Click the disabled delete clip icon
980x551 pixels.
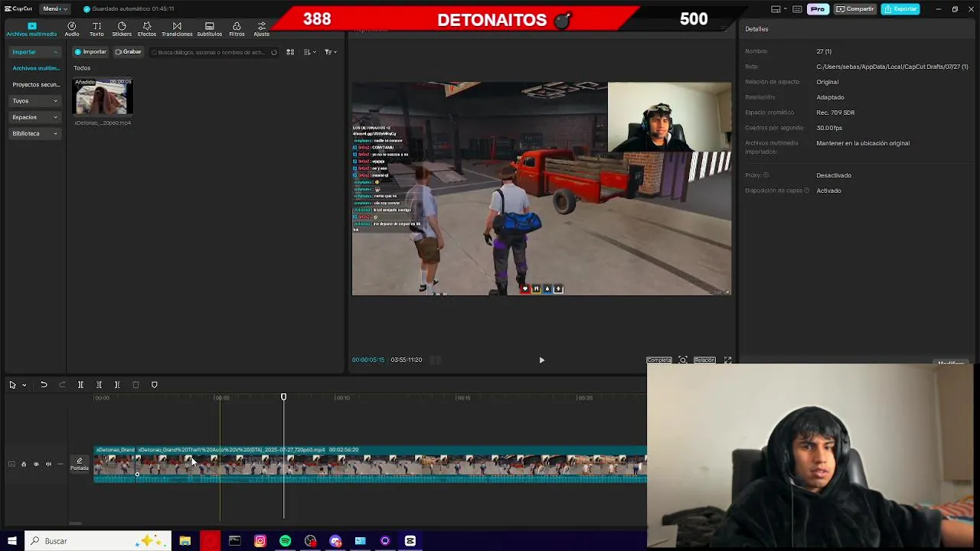tap(136, 385)
